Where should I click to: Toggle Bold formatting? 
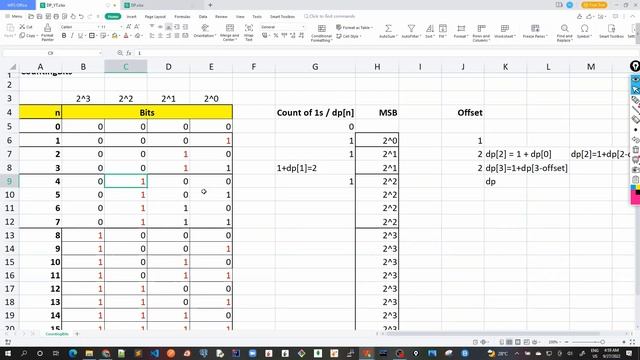pos(64,36)
